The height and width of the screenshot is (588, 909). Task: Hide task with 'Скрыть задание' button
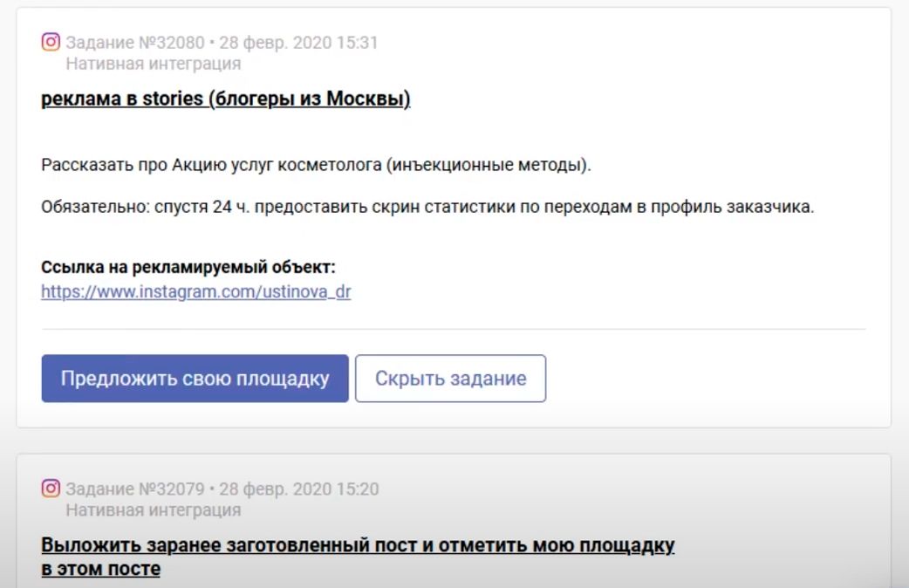click(x=450, y=379)
